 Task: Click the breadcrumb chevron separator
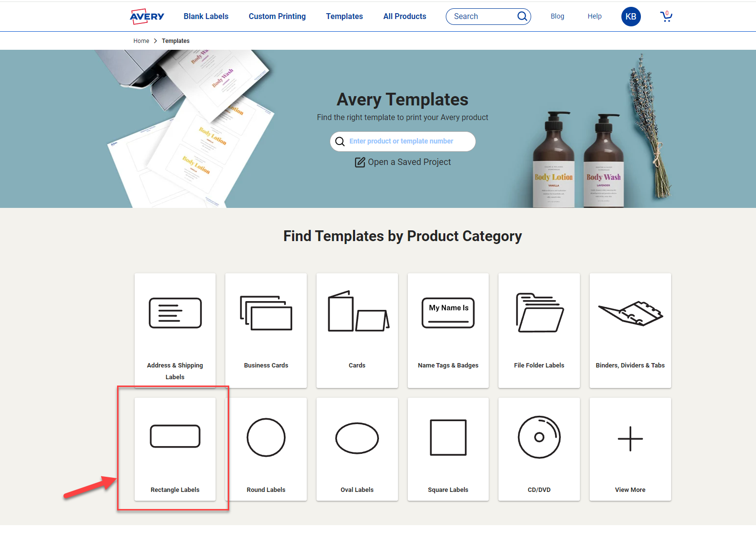tap(156, 41)
